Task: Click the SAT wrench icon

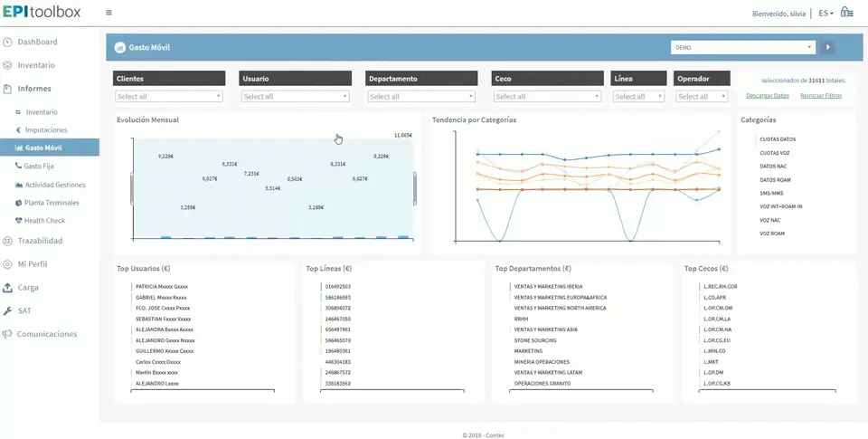Action: coord(7,311)
